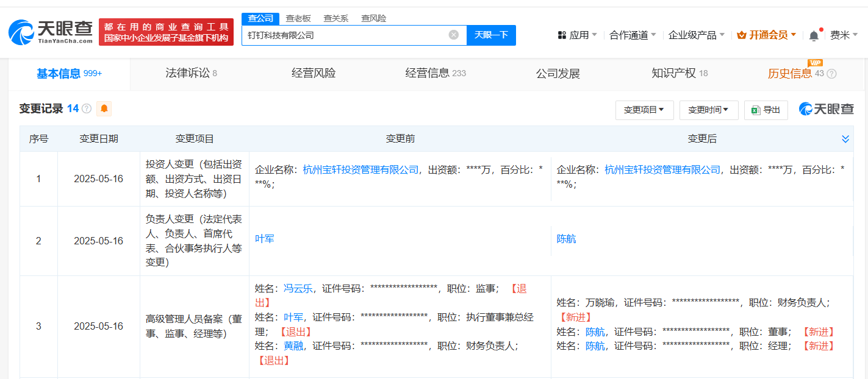The width and height of the screenshot is (868, 379).
Task: Open the 变更时间 filter dropdown
Action: pos(709,110)
